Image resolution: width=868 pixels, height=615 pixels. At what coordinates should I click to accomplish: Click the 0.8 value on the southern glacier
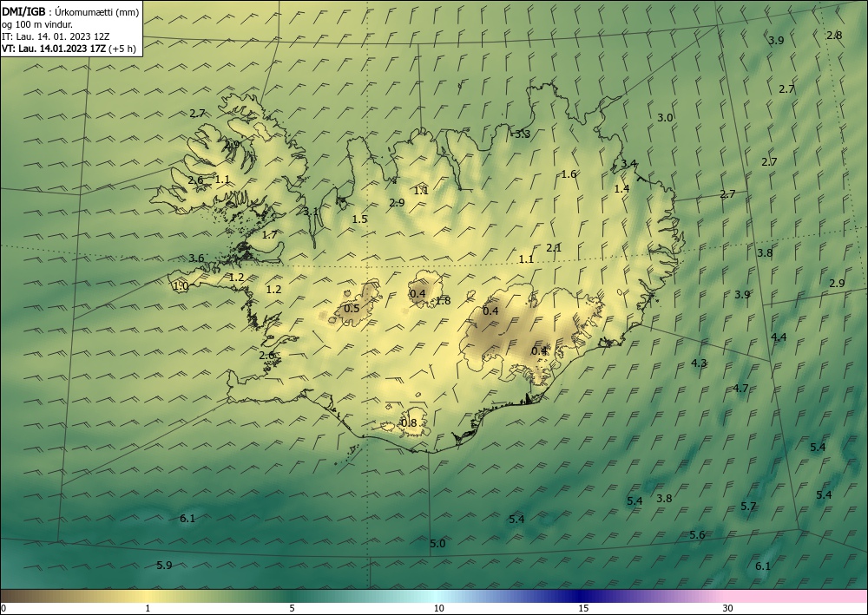click(x=409, y=423)
